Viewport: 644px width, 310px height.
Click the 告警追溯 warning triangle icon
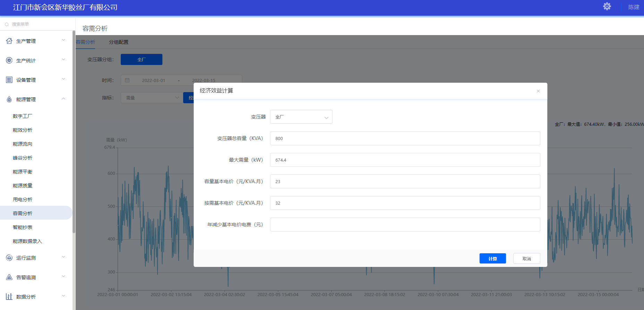(9, 277)
